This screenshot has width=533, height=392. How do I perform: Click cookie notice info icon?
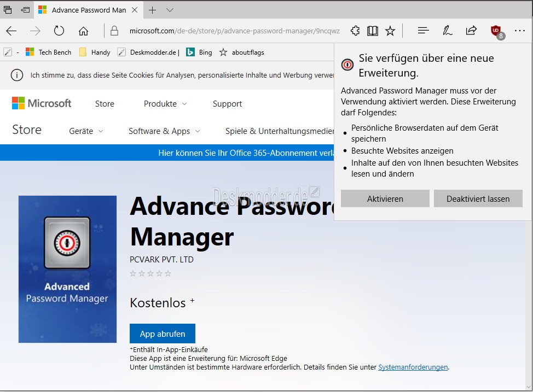coord(17,75)
